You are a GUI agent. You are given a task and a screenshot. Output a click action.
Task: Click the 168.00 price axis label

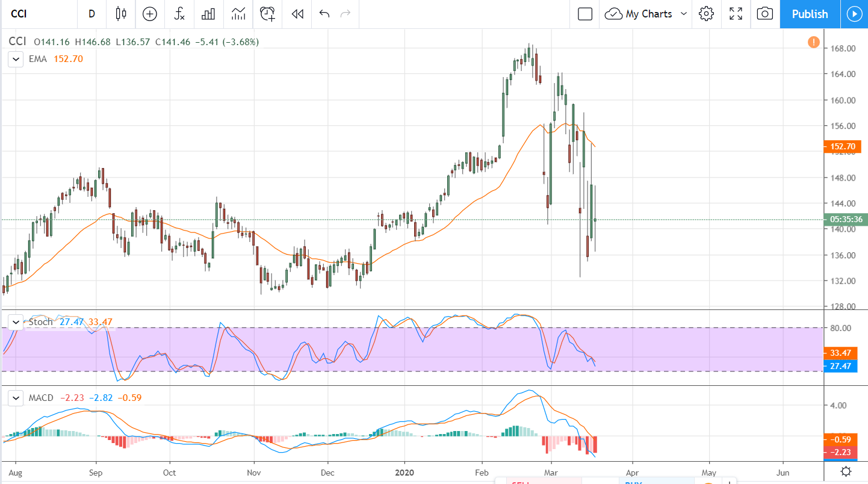845,49
